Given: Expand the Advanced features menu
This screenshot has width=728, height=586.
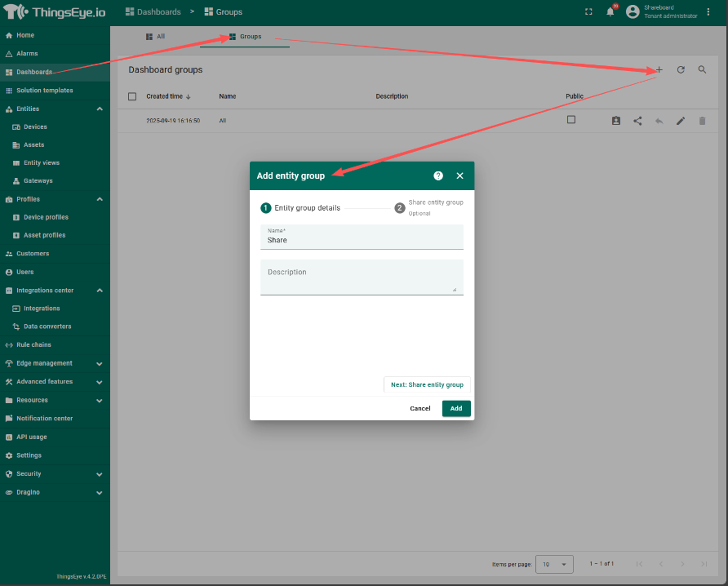Looking at the screenshot, I should (100, 382).
